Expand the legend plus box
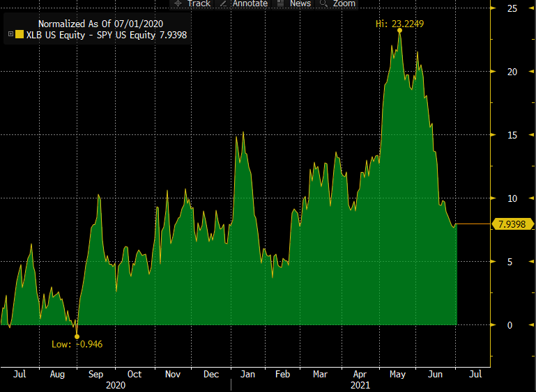The height and width of the screenshot is (392, 536). click(10, 34)
